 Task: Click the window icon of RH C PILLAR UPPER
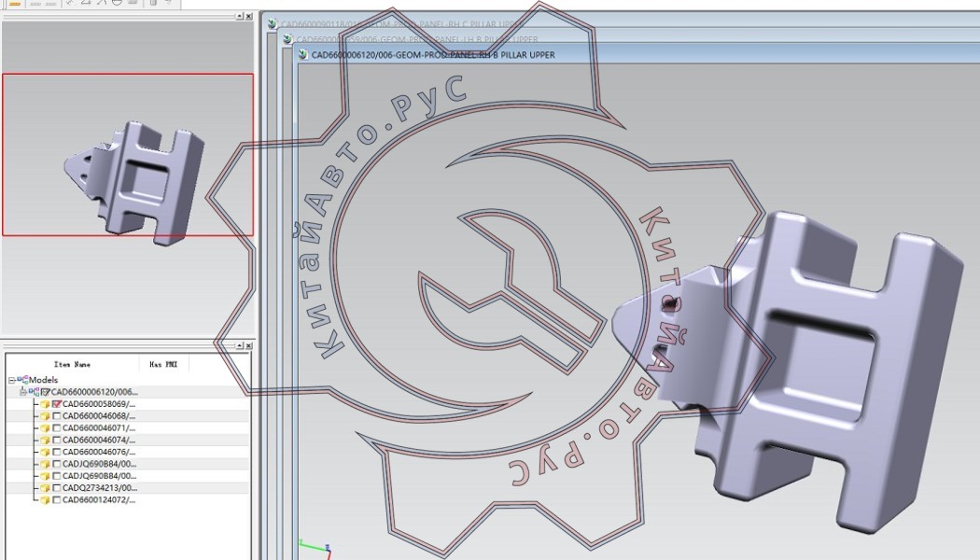point(273,24)
